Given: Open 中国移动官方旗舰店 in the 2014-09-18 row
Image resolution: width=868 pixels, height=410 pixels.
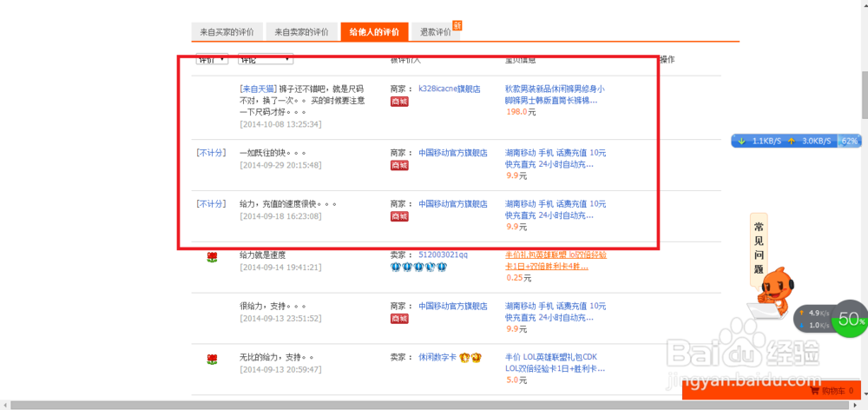Looking at the screenshot, I should [453, 203].
